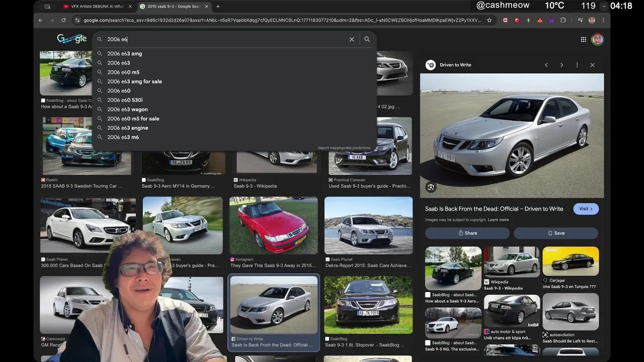Image resolution: width=644 pixels, height=362 pixels.
Task: Click the Driven to Write source icon
Action: pos(431,65)
